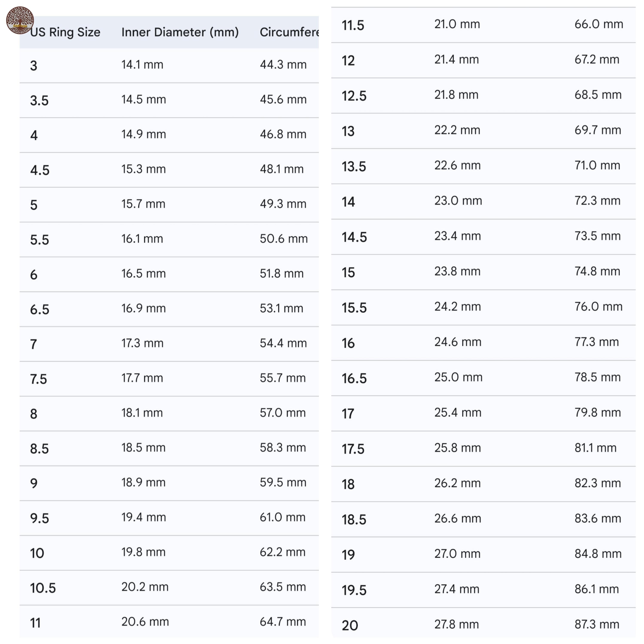This screenshot has width=644, height=644.
Task: Click the Inner Diameter (mm) header
Action: (x=180, y=32)
